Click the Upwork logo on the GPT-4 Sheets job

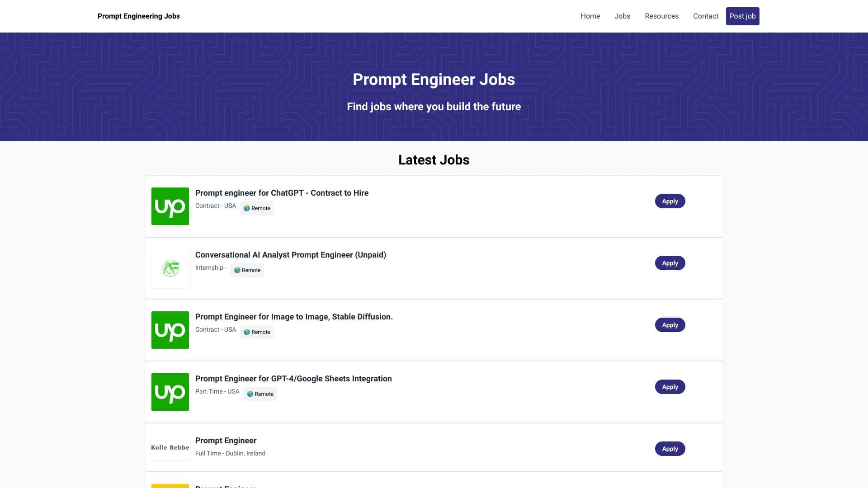(170, 392)
